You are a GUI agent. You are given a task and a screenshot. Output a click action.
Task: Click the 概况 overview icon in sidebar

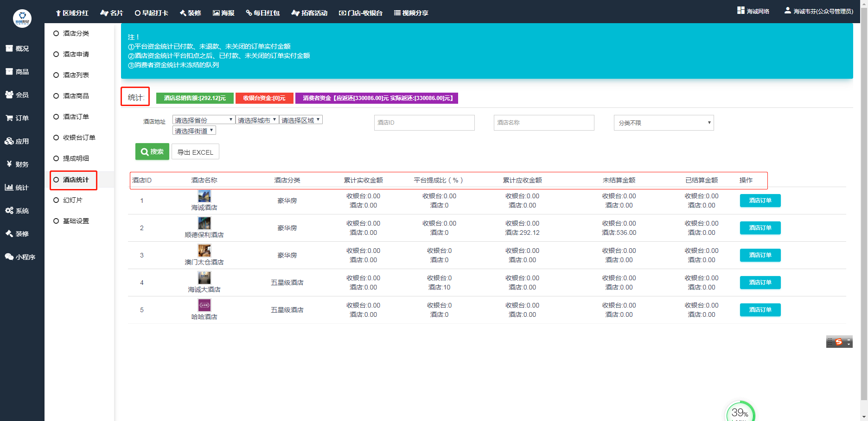coord(9,49)
